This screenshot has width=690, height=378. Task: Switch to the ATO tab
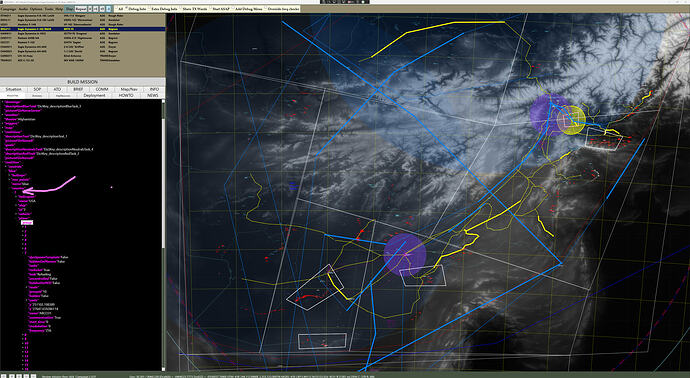[57, 89]
